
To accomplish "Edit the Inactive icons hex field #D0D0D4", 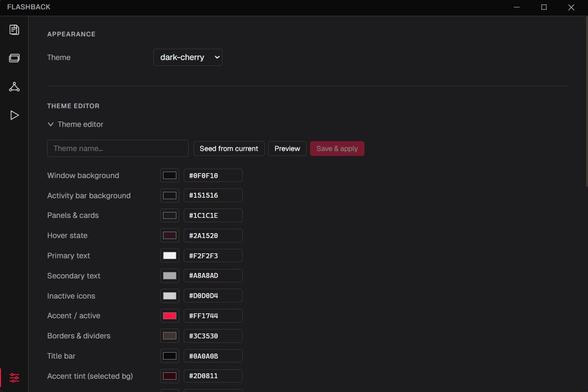I will (x=213, y=296).
